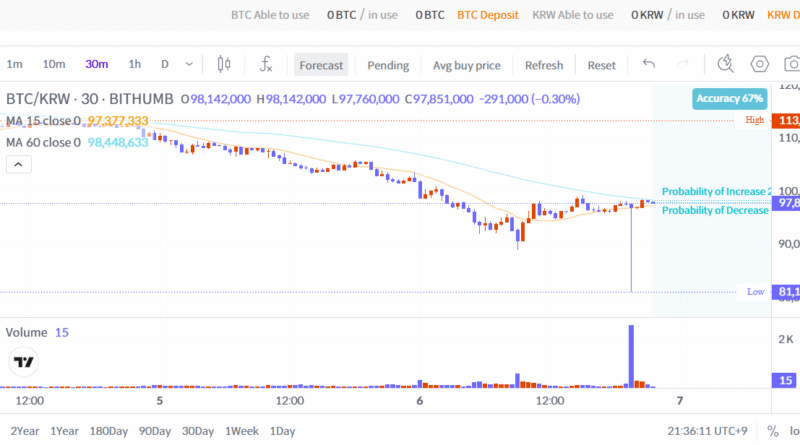Click the Refresh button
Viewport: 800px width, 445px height.
(544, 65)
